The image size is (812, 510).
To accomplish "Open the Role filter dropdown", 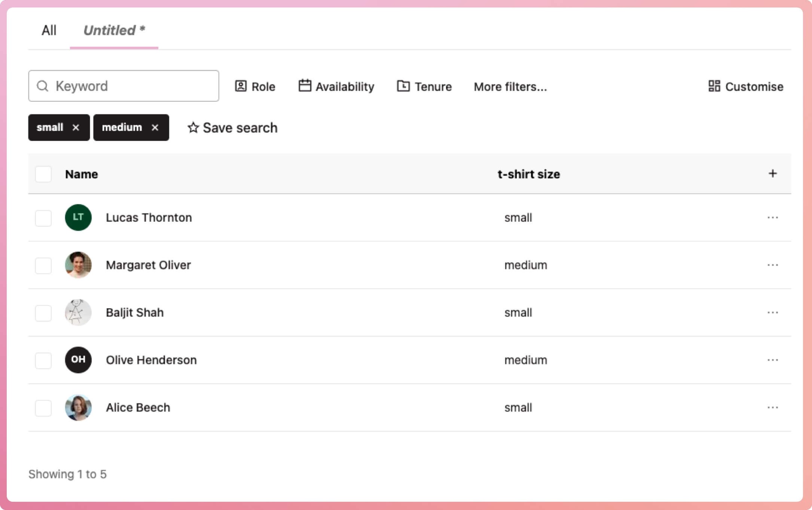I will [255, 86].
